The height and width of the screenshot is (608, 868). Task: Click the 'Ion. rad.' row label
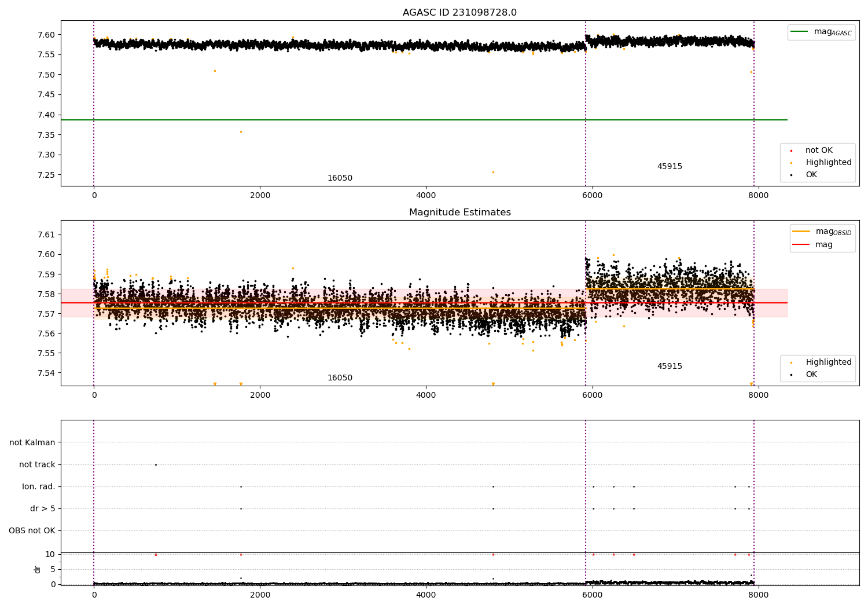pyautogui.click(x=39, y=486)
